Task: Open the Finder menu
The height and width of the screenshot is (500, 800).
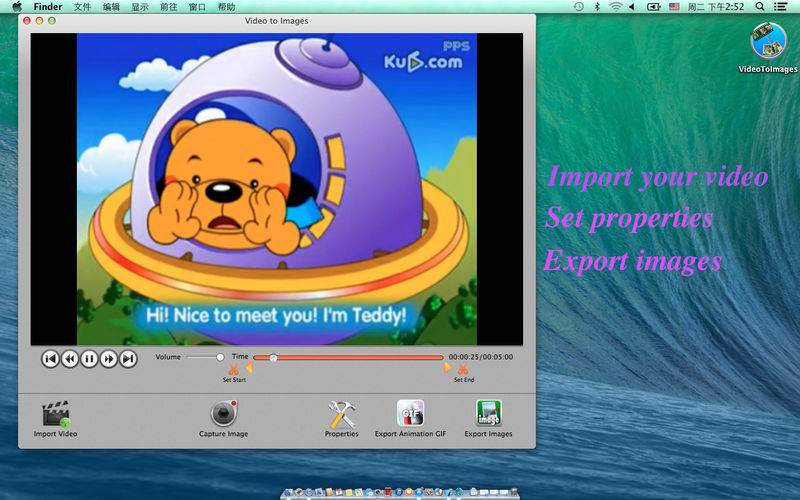Action: [47, 7]
